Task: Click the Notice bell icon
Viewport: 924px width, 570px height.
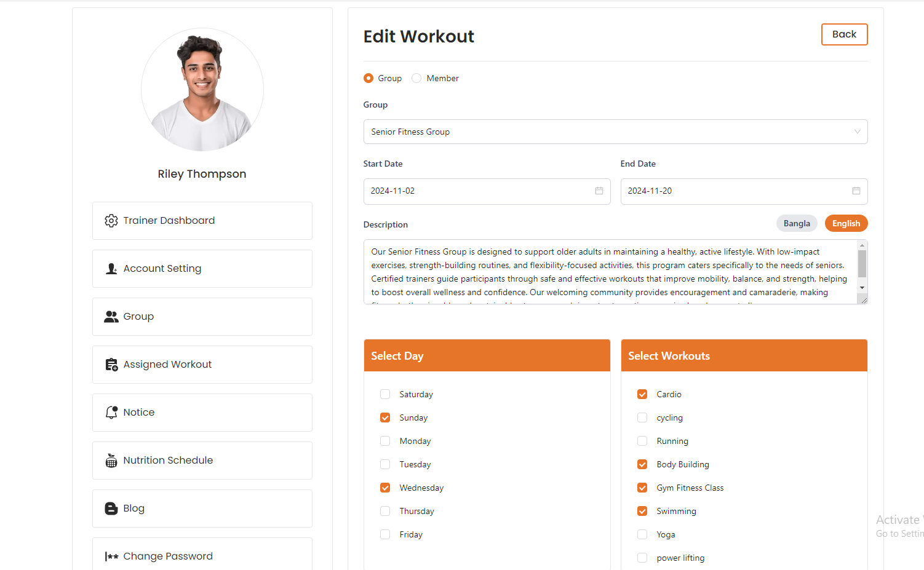Action: pyautogui.click(x=111, y=413)
